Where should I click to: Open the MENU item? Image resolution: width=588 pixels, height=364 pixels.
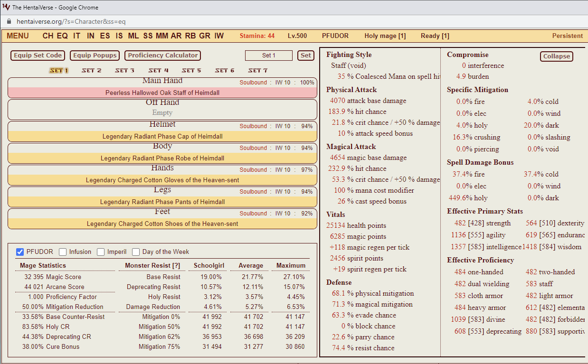[x=18, y=36]
